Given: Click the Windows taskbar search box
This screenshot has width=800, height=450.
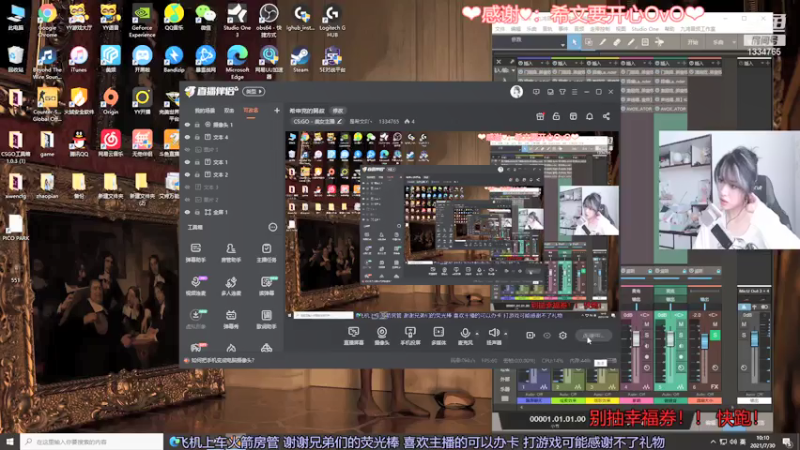Looking at the screenshot, I should point(92,442).
